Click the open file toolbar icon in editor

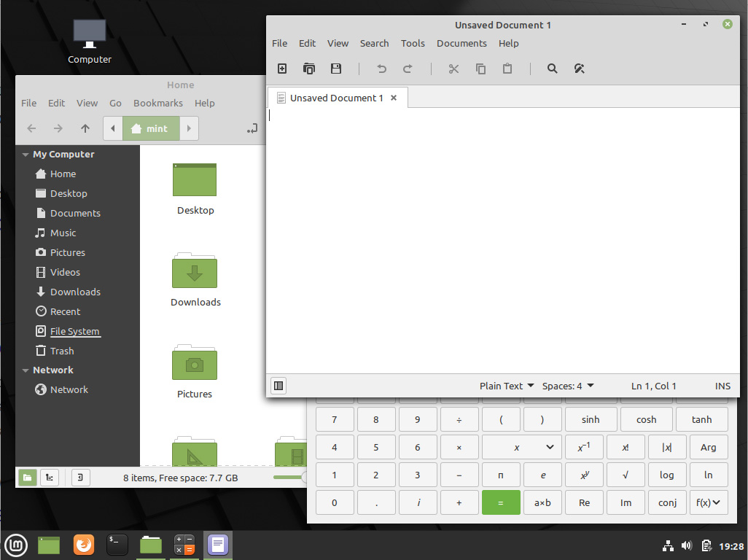coord(308,69)
